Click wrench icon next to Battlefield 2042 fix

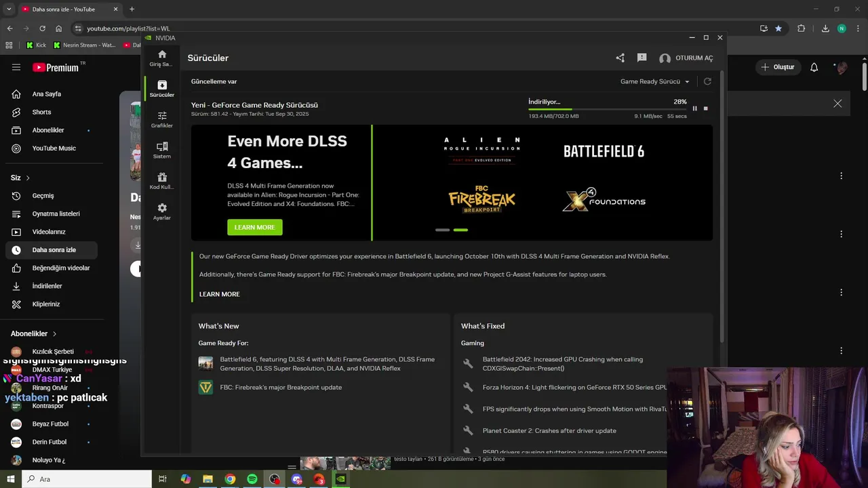pos(467,363)
